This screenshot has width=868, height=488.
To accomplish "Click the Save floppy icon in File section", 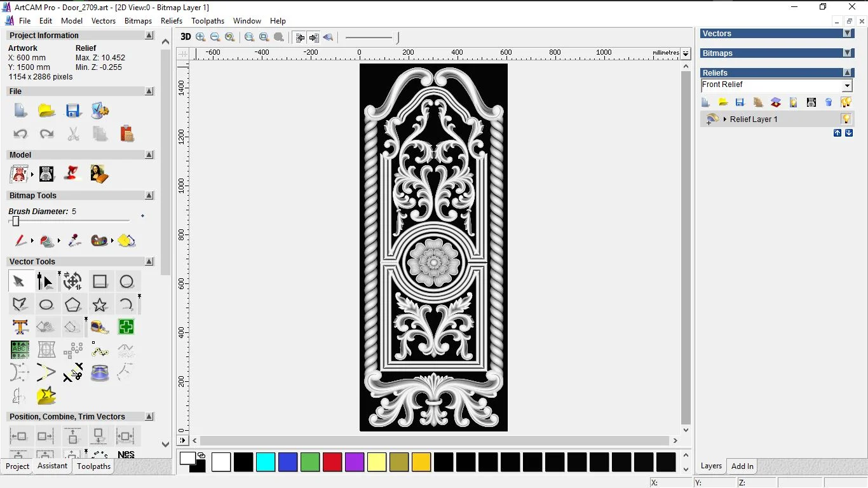I will [73, 111].
